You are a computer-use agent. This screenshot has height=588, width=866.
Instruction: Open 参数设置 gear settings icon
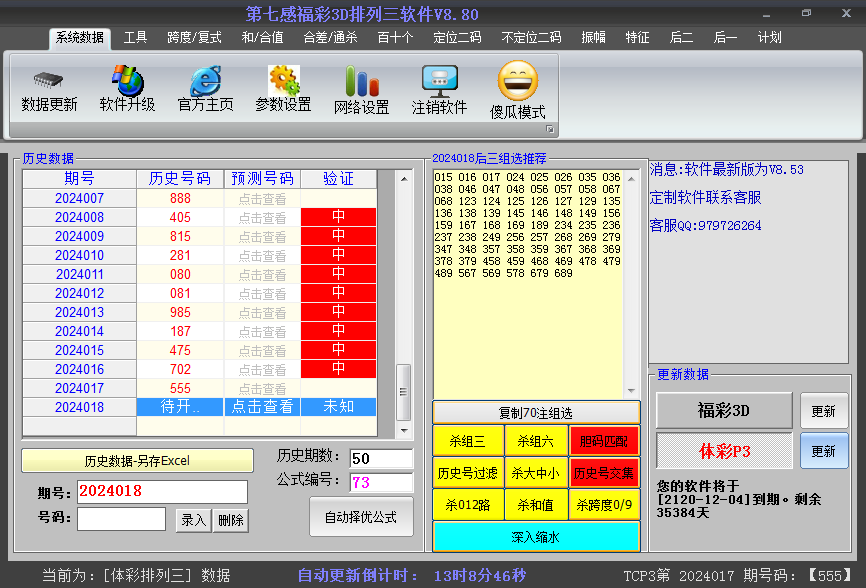[284, 81]
